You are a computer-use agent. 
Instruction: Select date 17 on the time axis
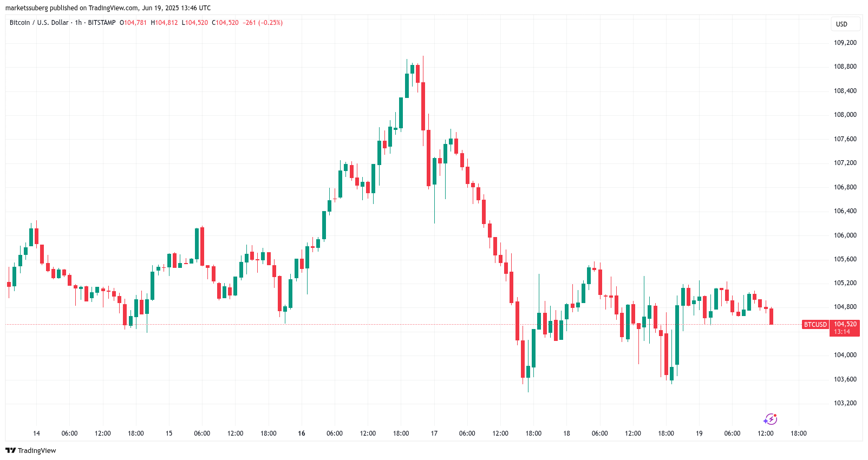click(434, 433)
